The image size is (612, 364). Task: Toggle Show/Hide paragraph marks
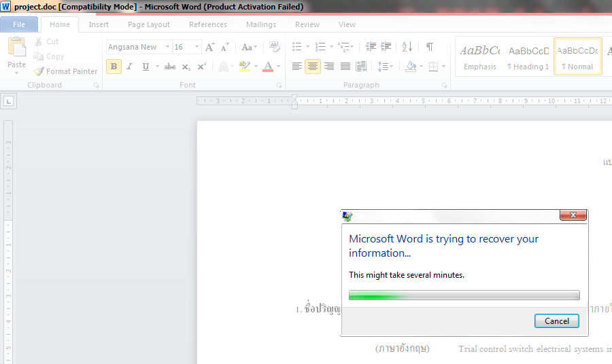pyautogui.click(x=430, y=47)
